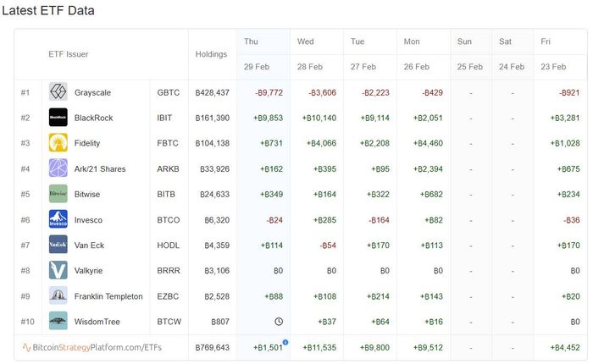Screen dimensions: 593x364
Task: Click the Fidelity logo icon
Action: click(58, 143)
